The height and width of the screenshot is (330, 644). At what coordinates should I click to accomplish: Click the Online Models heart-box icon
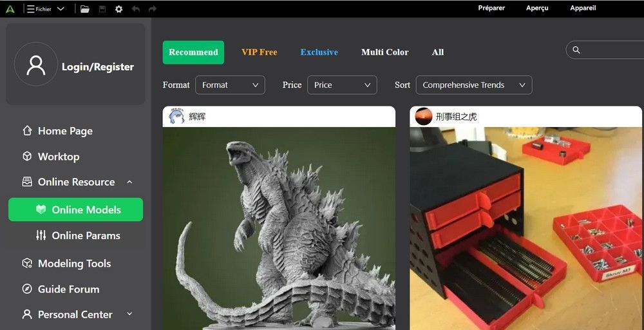coord(41,209)
